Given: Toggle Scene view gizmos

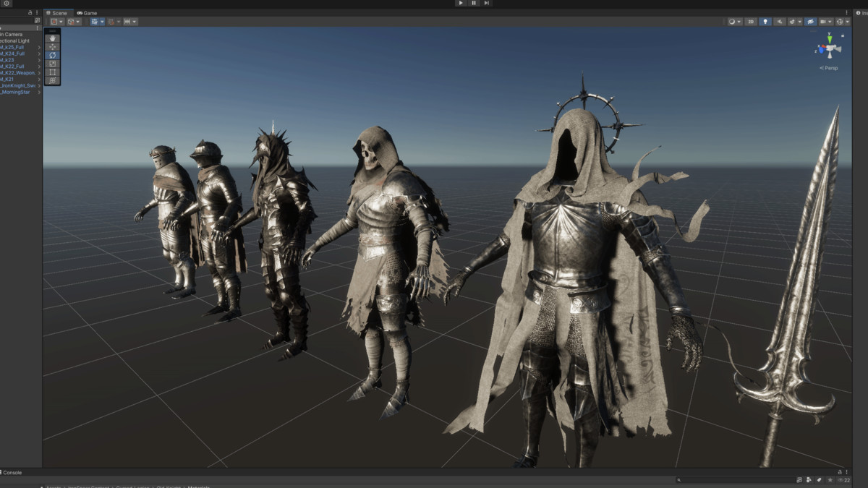Looking at the screenshot, I should pos(840,22).
